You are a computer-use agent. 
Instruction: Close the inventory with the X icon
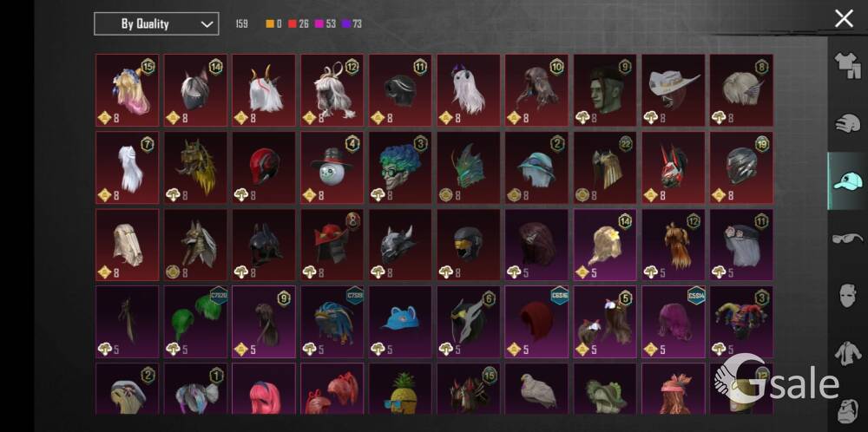(x=844, y=19)
